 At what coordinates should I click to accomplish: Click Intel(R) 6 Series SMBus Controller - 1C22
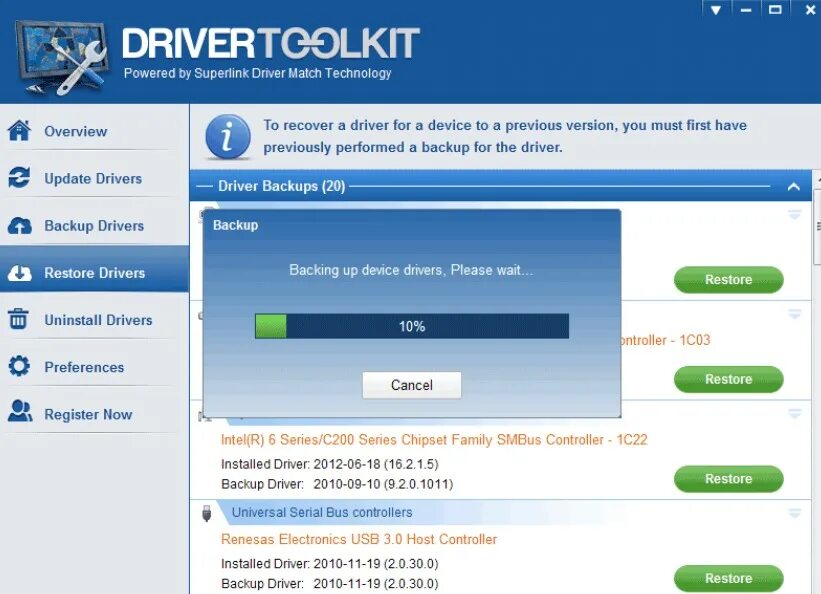point(434,439)
